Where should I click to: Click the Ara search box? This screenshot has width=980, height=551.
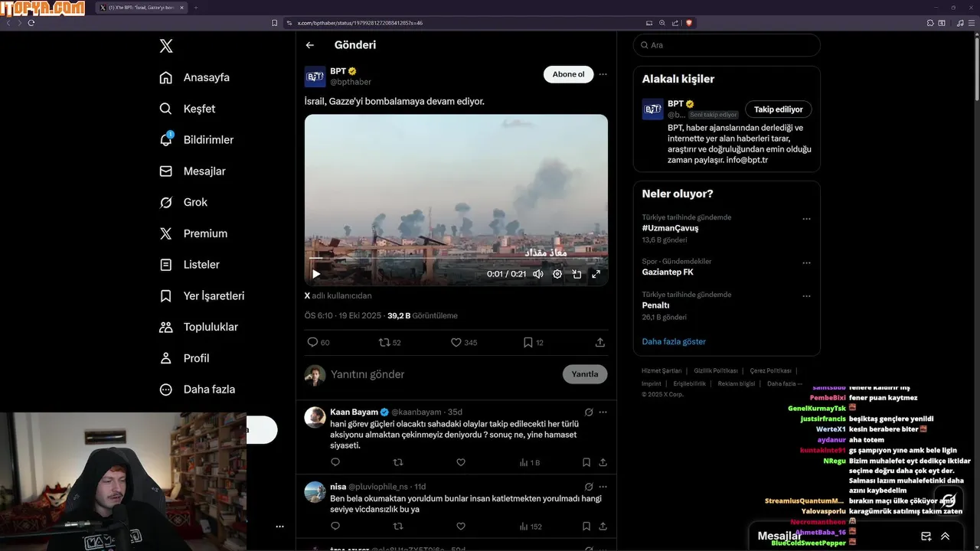tap(727, 45)
